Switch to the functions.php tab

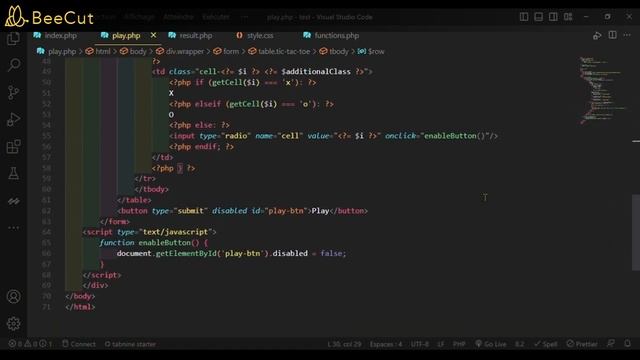[x=337, y=36]
